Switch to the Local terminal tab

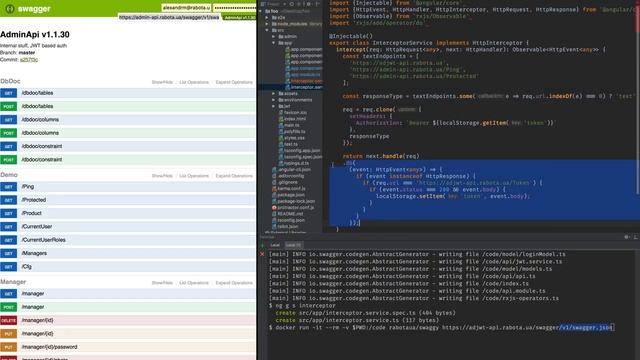275,245
